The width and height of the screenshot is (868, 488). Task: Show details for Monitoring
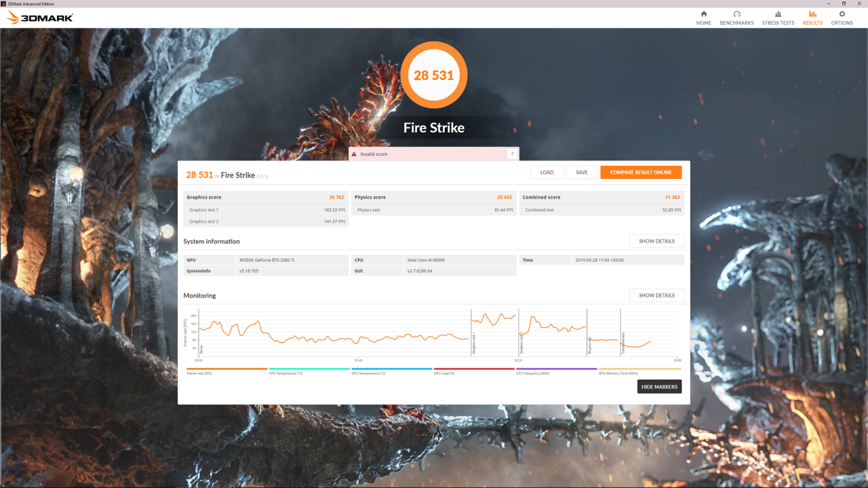pyautogui.click(x=656, y=296)
